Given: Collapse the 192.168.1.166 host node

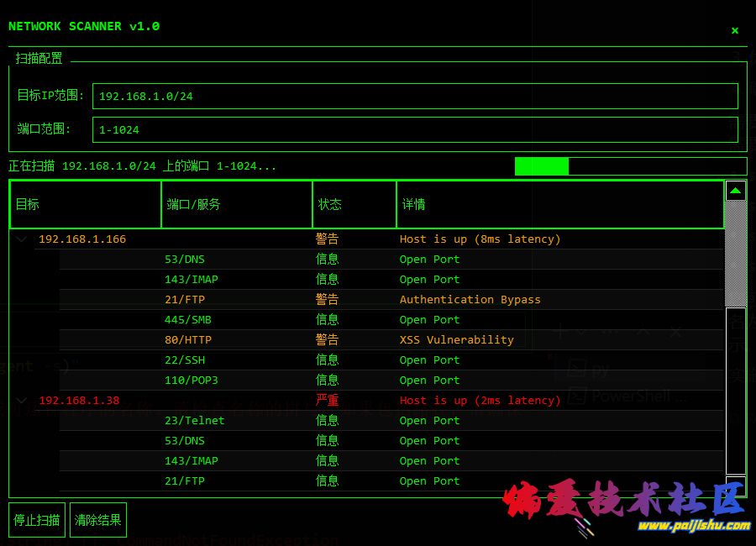Looking at the screenshot, I should click(21, 239).
